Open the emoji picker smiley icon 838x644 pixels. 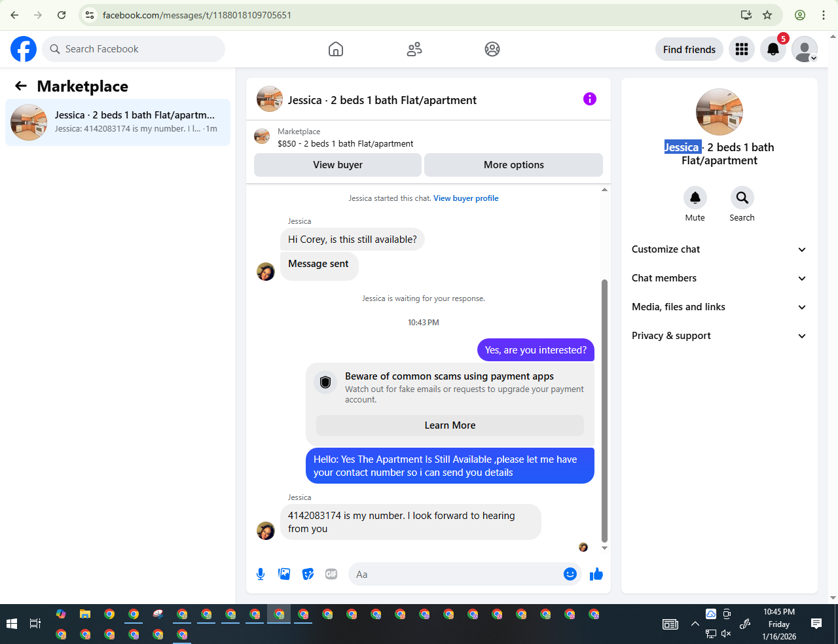coord(570,574)
